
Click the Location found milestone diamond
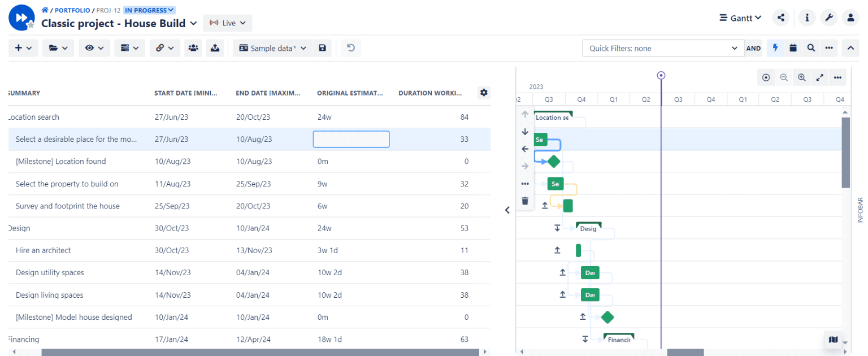pyautogui.click(x=554, y=162)
